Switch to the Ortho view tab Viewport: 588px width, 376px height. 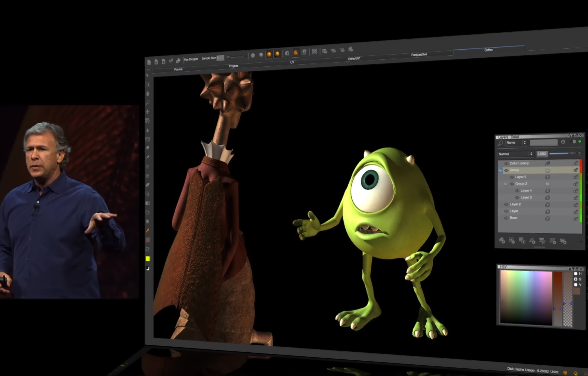tap(488, 50)
